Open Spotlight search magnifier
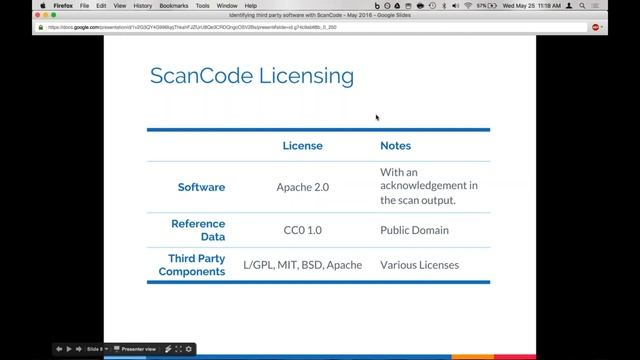Screen dimensions: 640x360 582,6
